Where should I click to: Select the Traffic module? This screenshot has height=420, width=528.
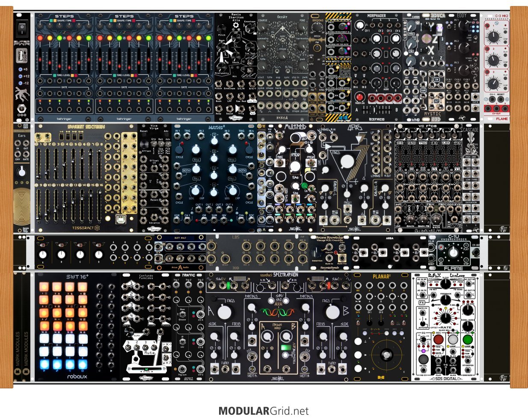(189, 327)
